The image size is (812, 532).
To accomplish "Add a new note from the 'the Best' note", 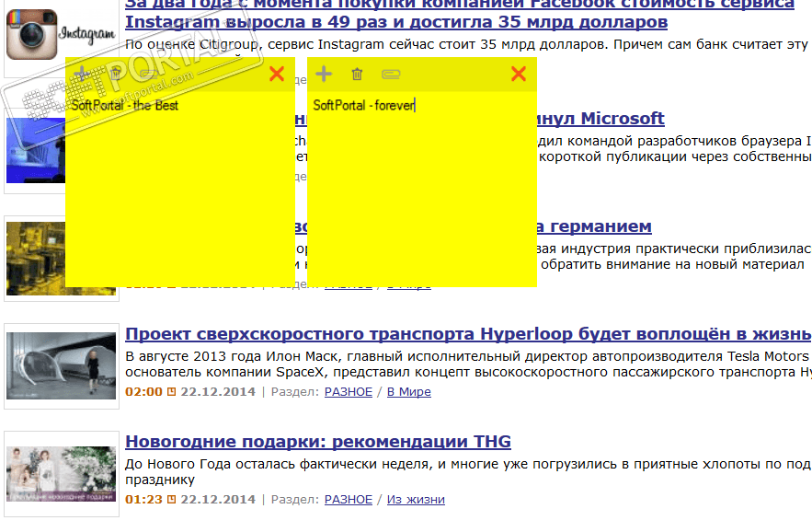I will 83,75.
